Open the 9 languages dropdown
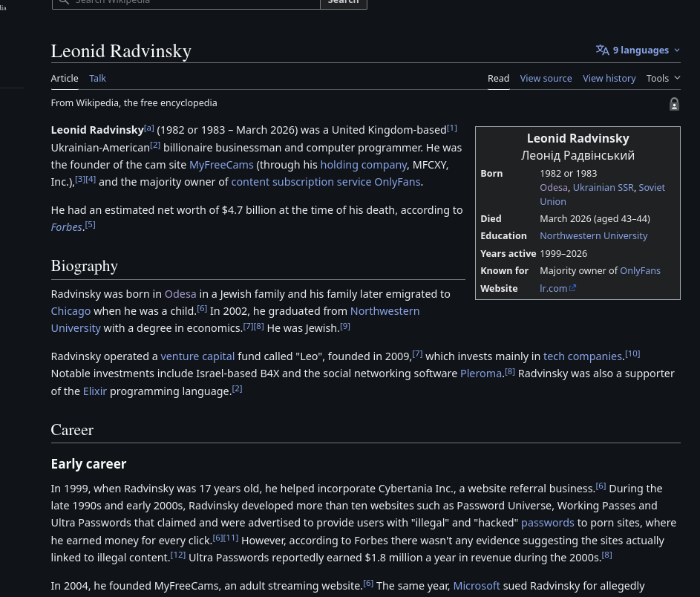This screenshot has height=597, width=700. [x=638, y=50]
